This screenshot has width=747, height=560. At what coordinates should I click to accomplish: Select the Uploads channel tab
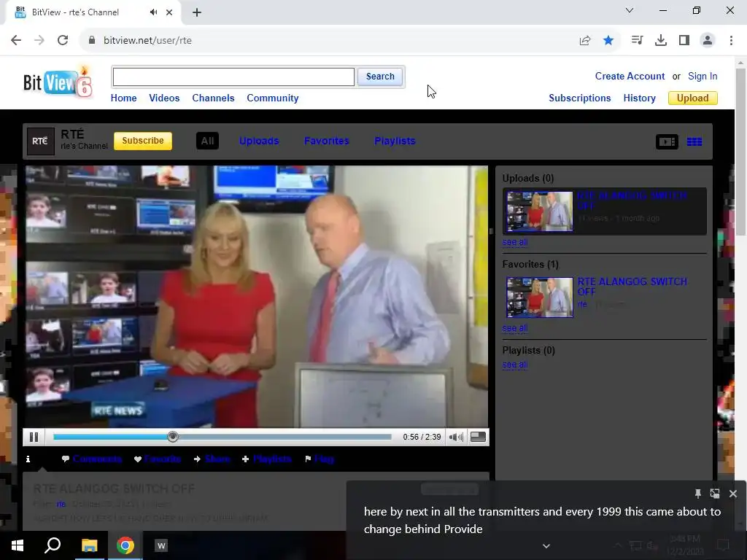pyautogui.click(x=259, y=141)
